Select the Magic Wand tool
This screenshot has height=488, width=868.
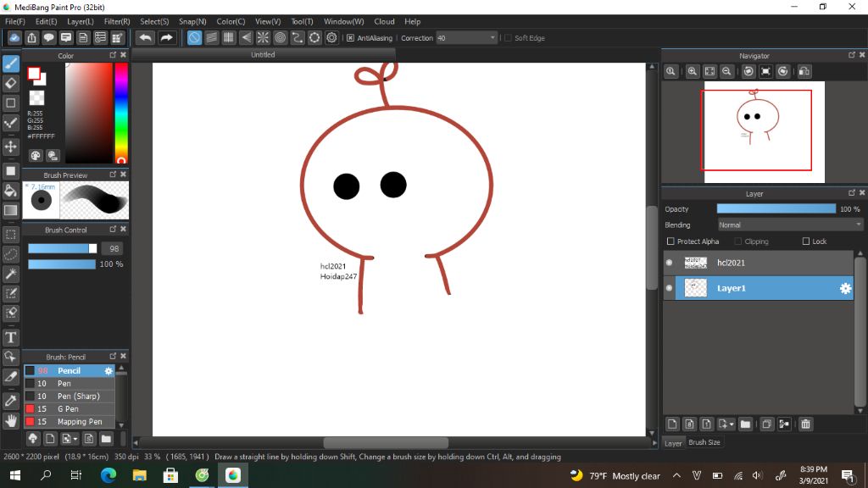pyautogui.click(x=10, y=274)
